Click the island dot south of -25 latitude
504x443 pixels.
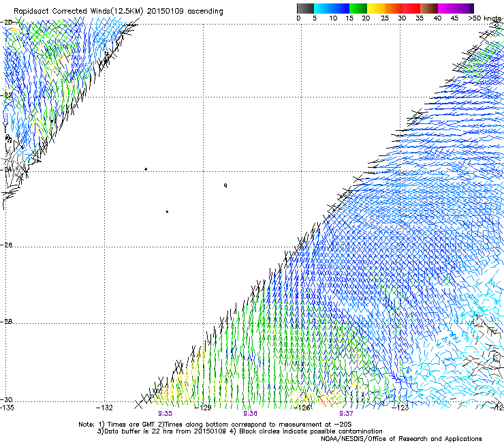coord(167,211)
